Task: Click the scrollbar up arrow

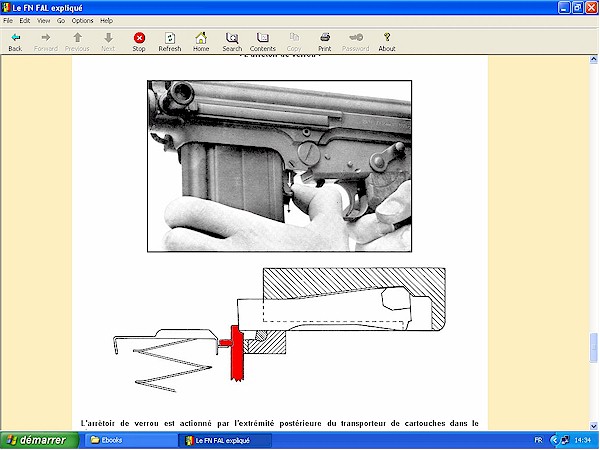Action: click(593, 59)
